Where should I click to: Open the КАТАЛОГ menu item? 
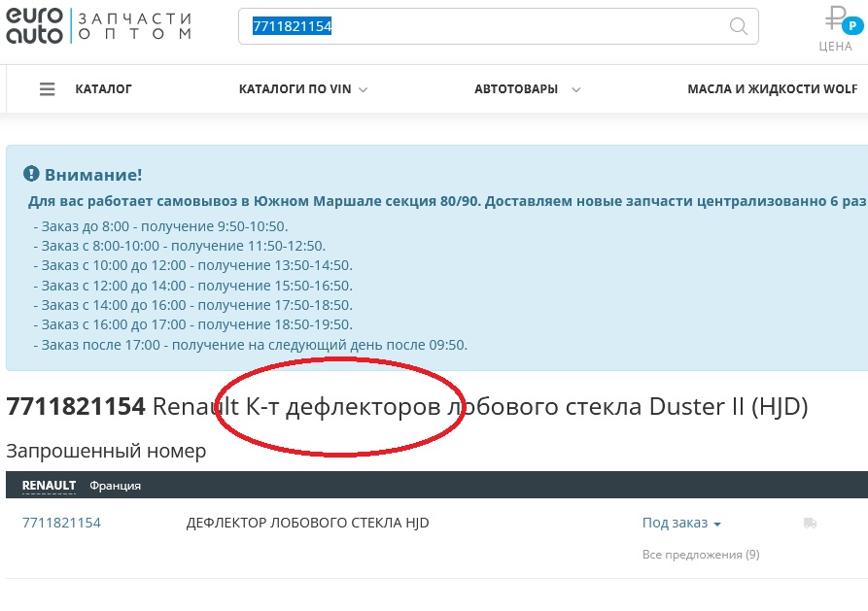coord(103,89)
